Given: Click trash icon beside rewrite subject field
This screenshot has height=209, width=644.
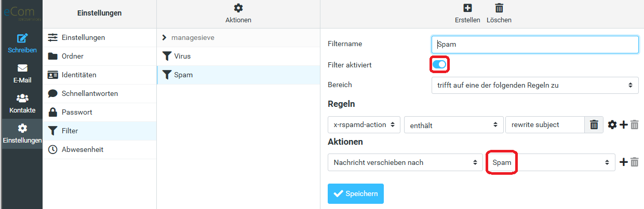Looking at the screenshot, I should coord(594,124).
